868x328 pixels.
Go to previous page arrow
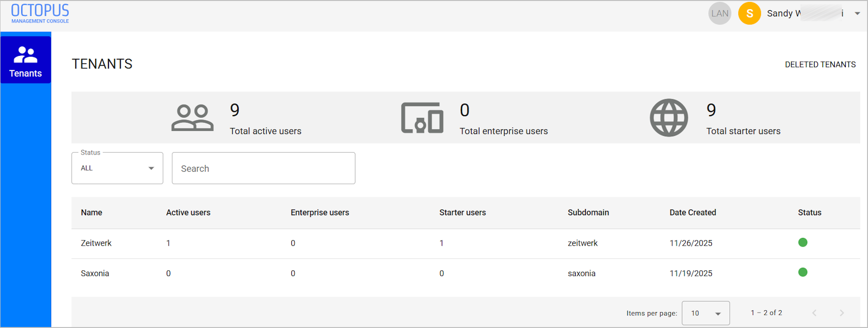(814, 313)
